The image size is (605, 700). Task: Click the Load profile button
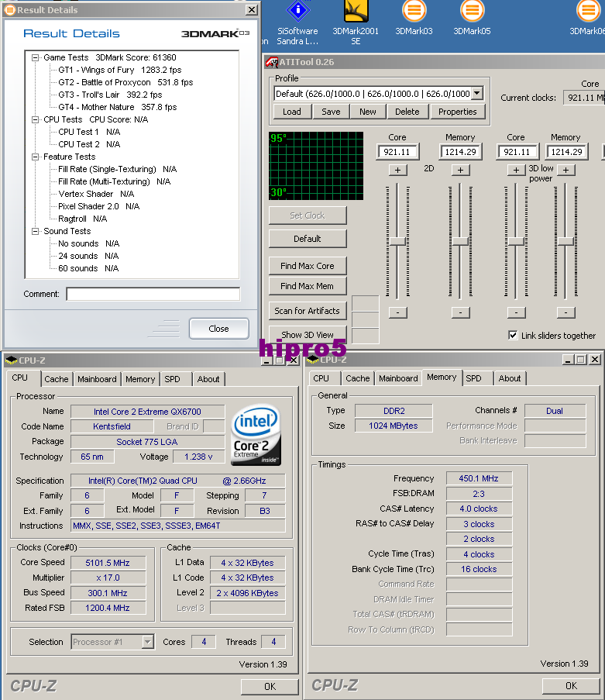292,112
